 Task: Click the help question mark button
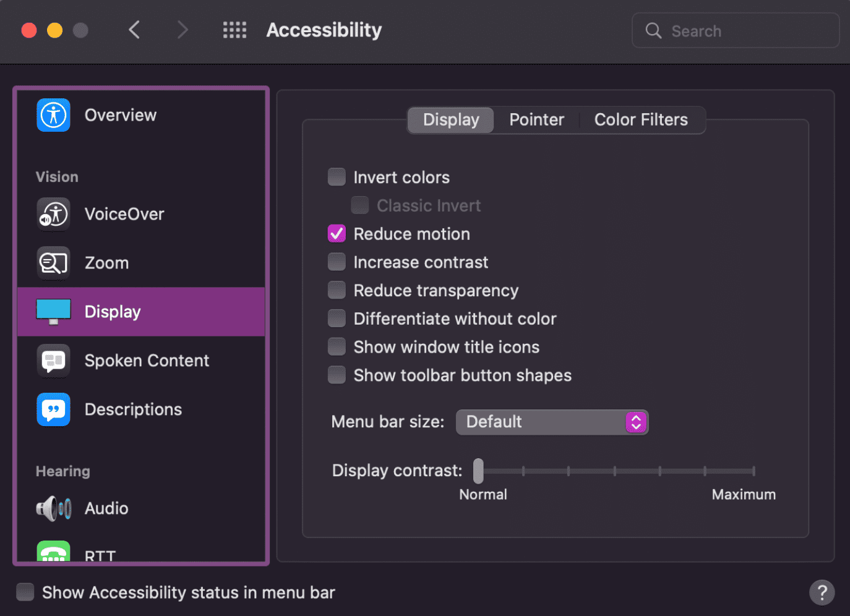tap(822, 592)
